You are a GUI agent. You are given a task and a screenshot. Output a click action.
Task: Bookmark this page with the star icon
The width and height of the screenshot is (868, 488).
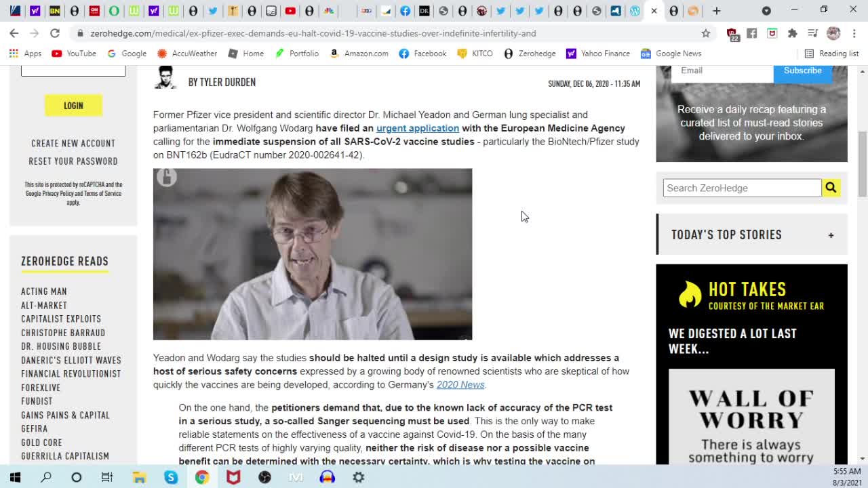pos(706,33)
